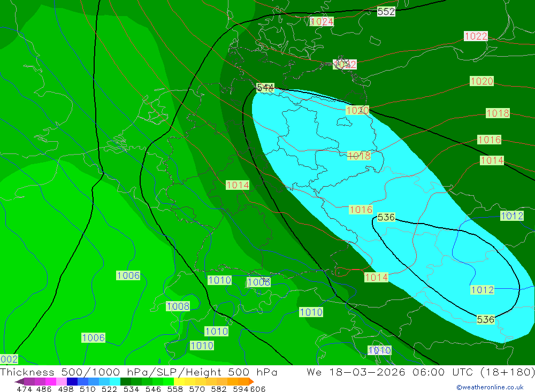Click the dark purple left arrow of legend
535x392 pixels.
(x=19, y=381)
